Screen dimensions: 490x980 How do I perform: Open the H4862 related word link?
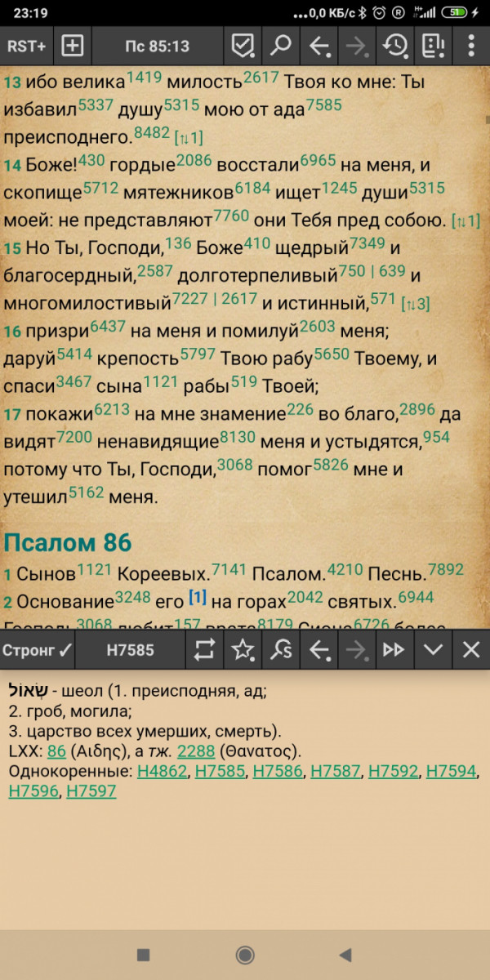[x=163, y=772]
